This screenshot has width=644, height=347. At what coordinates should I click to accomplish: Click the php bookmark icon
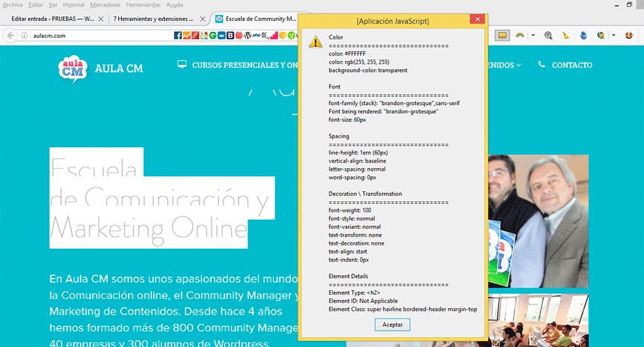[x=256, y=35]
